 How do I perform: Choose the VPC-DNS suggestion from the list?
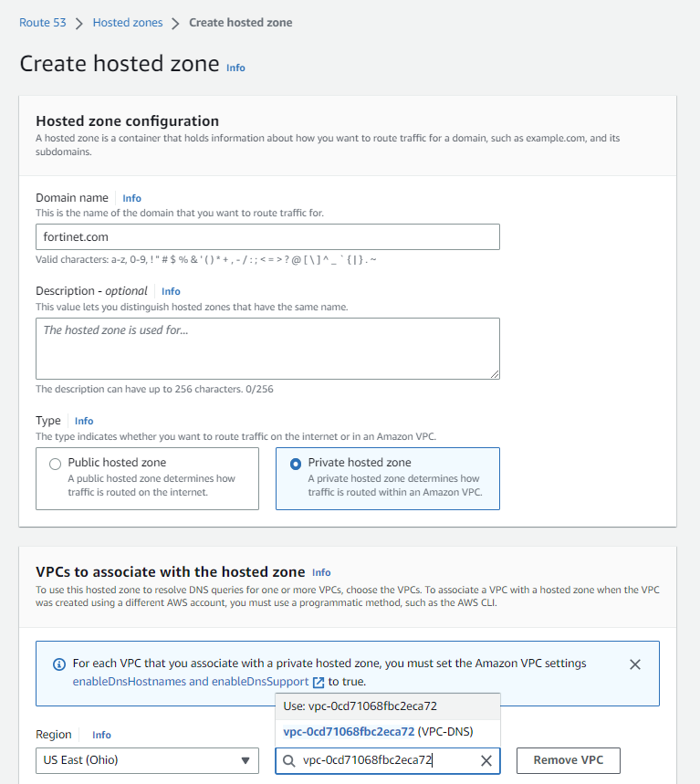pyautogui.click(x=378, y=731)
